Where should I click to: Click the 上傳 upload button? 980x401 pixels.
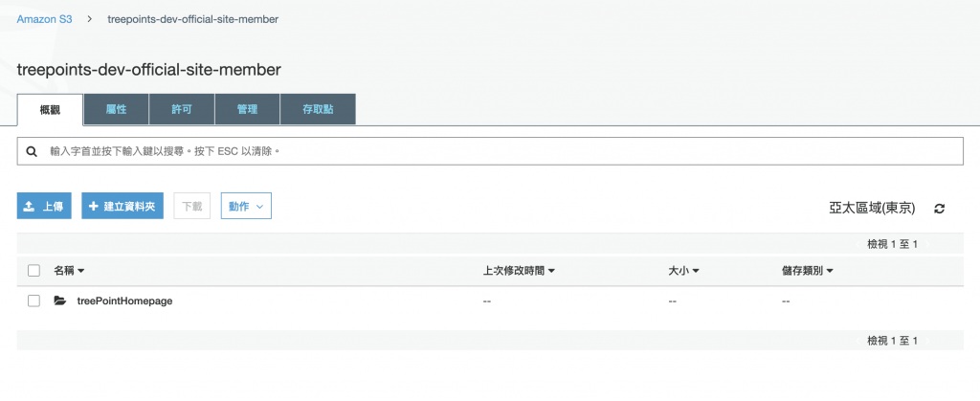(x=44, y=206)
